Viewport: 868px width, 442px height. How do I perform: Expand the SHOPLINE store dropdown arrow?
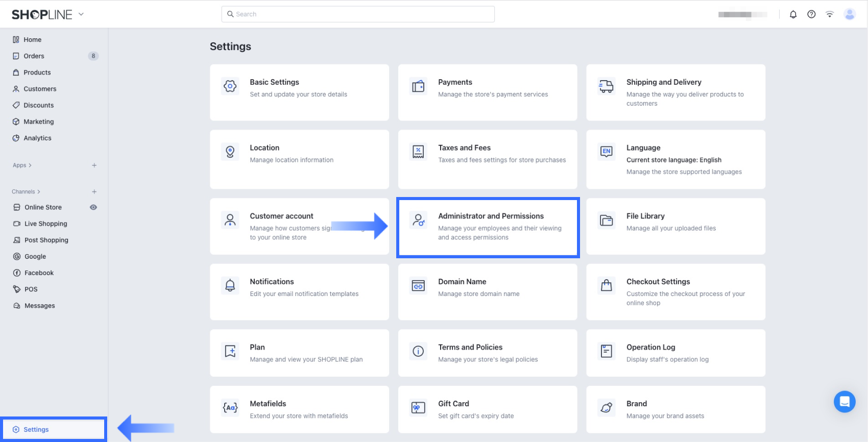(x=81, y=14)
